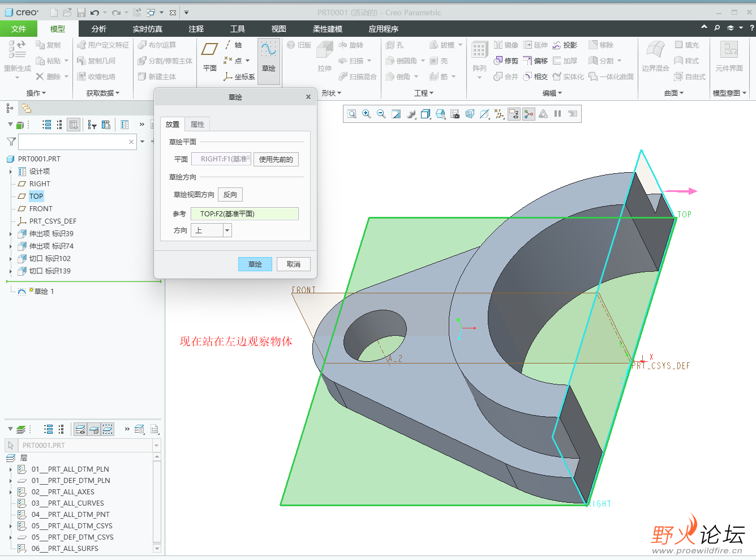Screen dimensions: 756x560
Task: Toggle the second layer display button in layer toolbar
Action: click(x=94, y=429)
